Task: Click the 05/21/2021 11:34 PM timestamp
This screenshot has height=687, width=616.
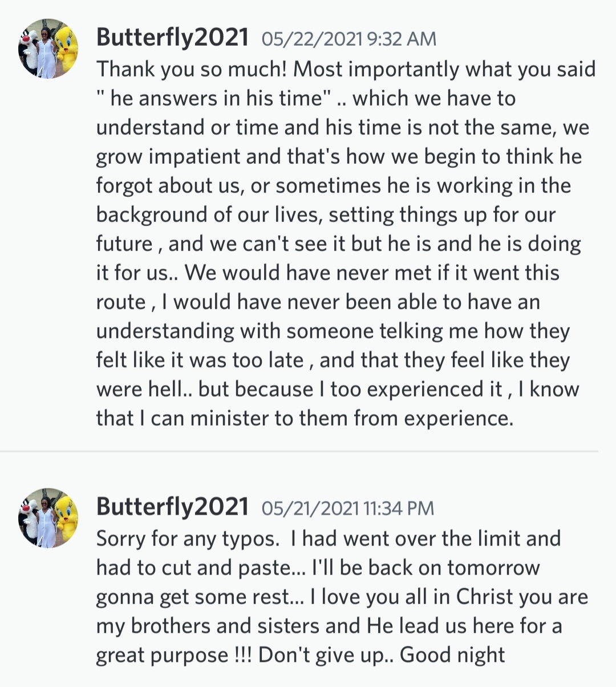Action: tap(347, 508)
